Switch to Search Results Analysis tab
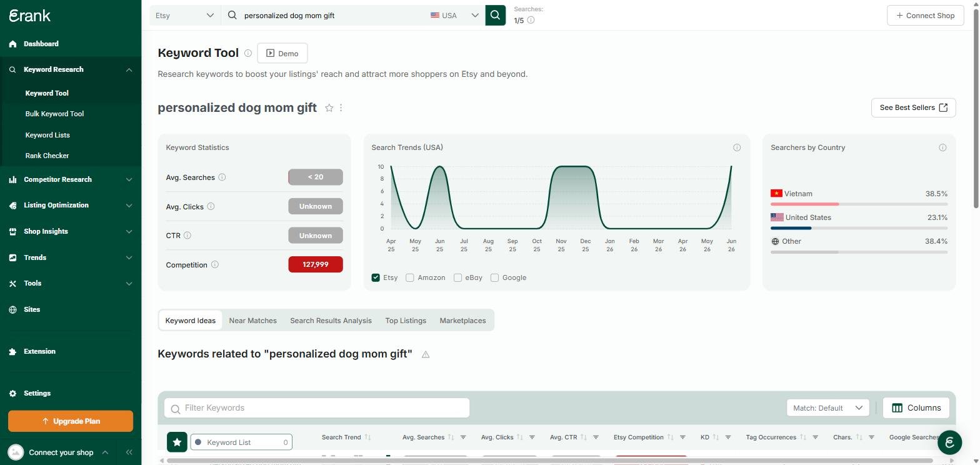Image resolution: width=980 pixels, height=465 pixels. pos(331,321)
